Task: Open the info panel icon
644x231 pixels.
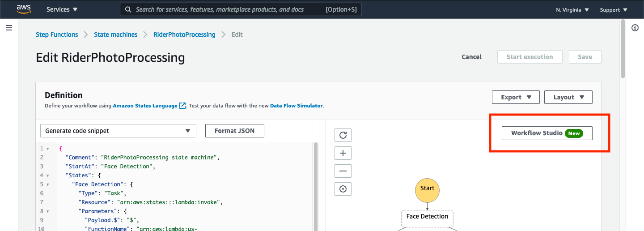Action: click(635, 28)
